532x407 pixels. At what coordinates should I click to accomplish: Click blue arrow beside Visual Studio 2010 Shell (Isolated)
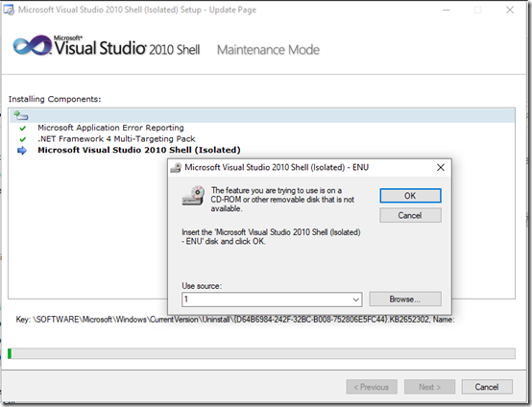[x=22, y=151]
